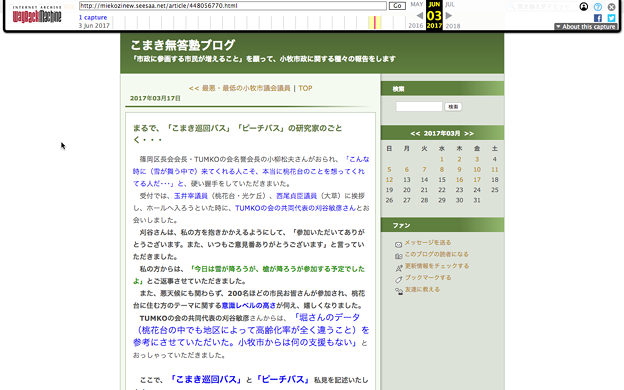Open calendar date 12
The height and width of the screenshot is (390, 624).
pos(389,180)
